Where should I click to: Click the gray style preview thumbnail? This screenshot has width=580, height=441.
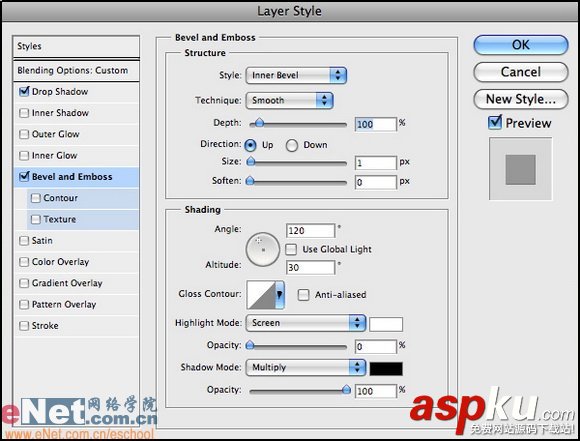(520, 169)
